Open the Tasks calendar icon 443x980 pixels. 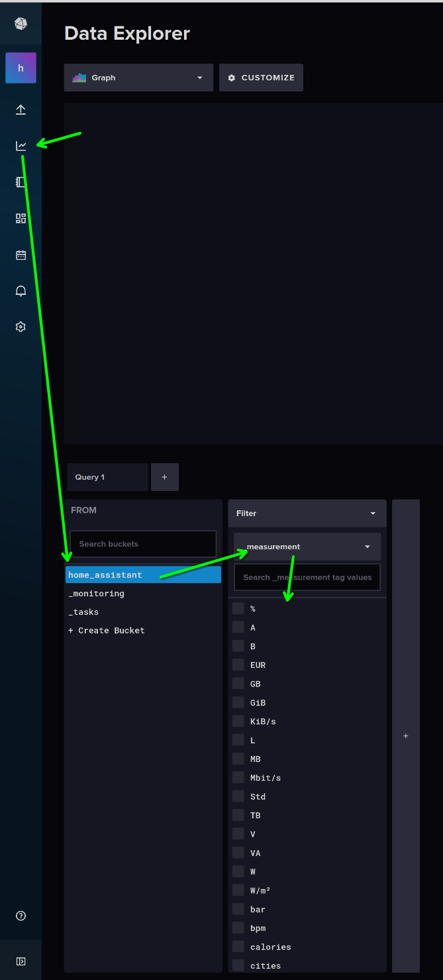(21, 255)
